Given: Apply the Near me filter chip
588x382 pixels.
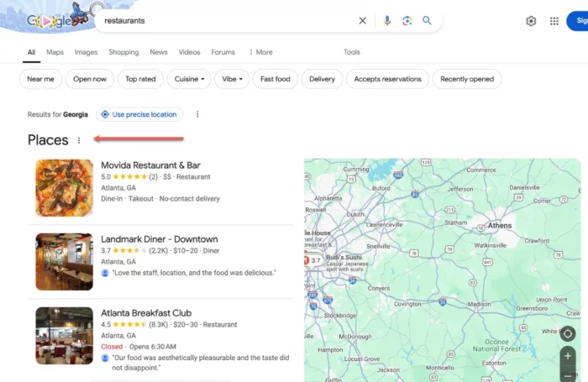Looking at the screenshot, I should click(x=40, y=79).
